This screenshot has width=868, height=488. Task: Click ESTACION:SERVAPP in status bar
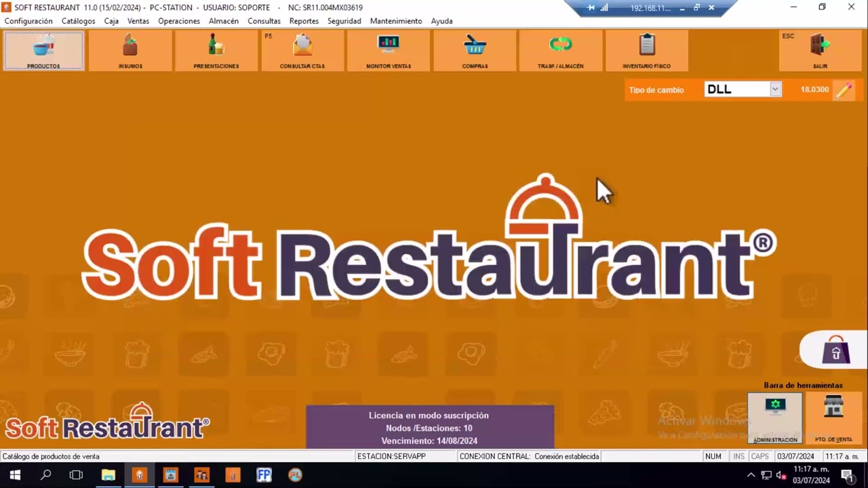tap(391, 456)
